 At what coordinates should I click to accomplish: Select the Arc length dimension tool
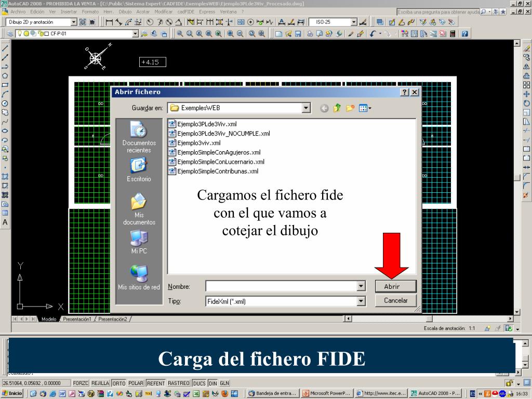128,22
